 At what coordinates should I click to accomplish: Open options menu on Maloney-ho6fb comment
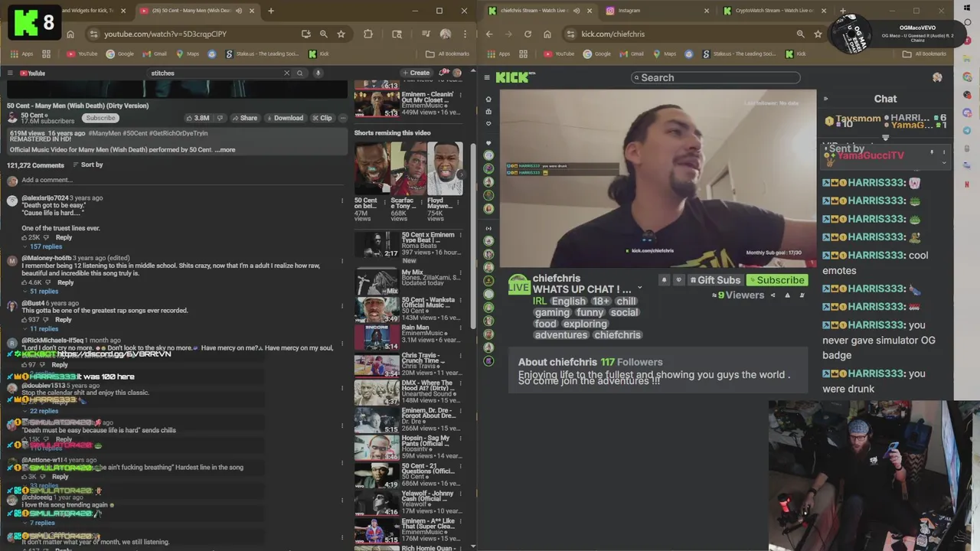[x=342, y=260]
